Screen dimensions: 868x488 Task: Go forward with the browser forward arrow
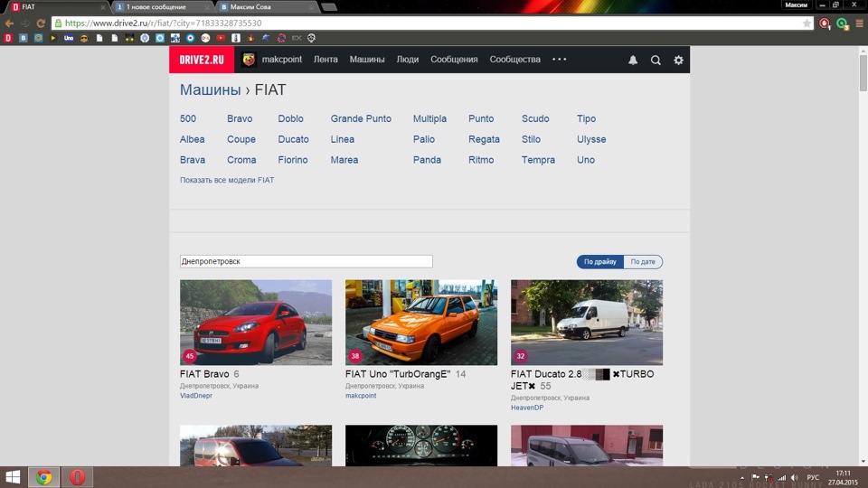tap(25, 23)
